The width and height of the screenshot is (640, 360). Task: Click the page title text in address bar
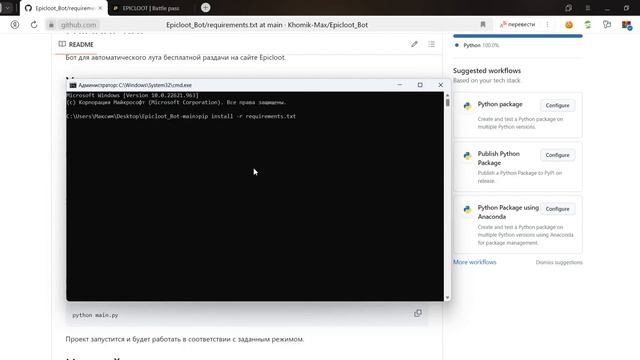tap(267, 25)
